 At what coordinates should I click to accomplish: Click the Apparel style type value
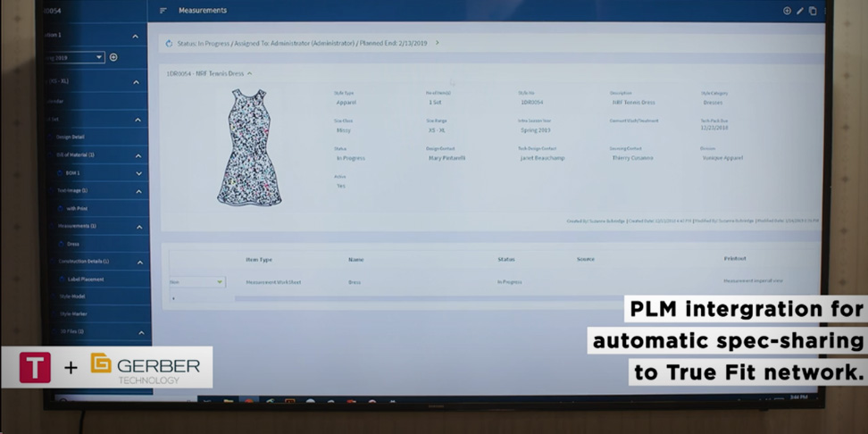[346, 103]
